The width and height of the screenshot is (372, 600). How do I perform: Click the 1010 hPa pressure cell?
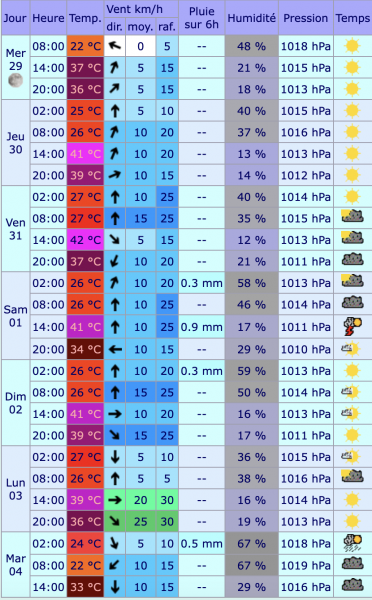[x=306, y=349]
